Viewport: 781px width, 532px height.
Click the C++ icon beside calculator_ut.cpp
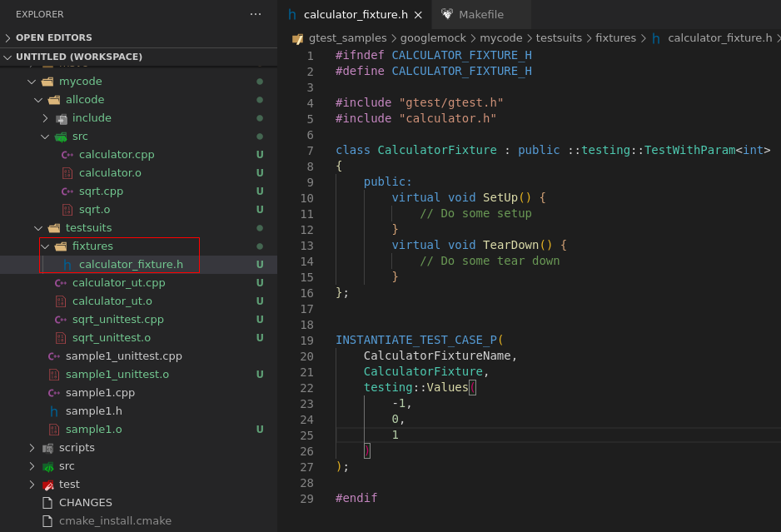click(61, 283)
